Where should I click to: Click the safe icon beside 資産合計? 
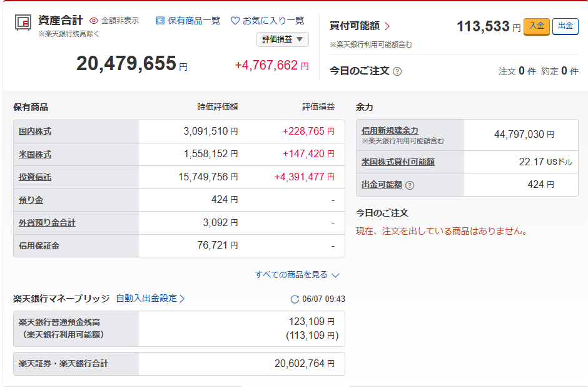tap(23, 23)
